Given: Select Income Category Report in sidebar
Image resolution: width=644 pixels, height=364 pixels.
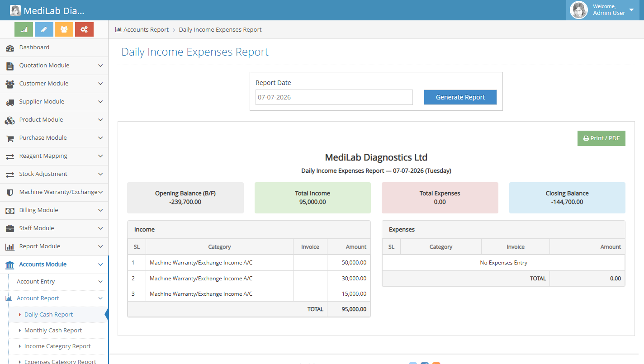Looking at the screenshot, I should click(x=58, y=346).
